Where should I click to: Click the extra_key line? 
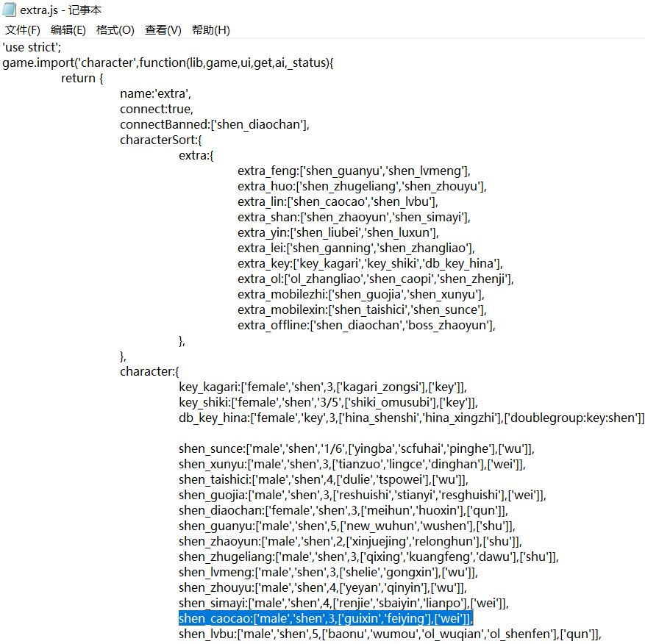coord(370,263)
